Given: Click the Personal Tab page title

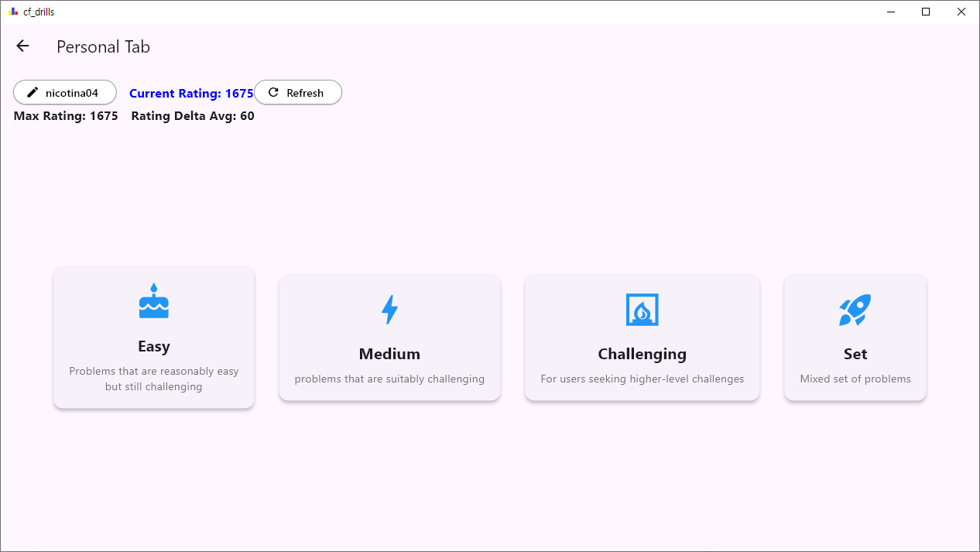Looking at the screenshot, I should (x=103, y=47).
